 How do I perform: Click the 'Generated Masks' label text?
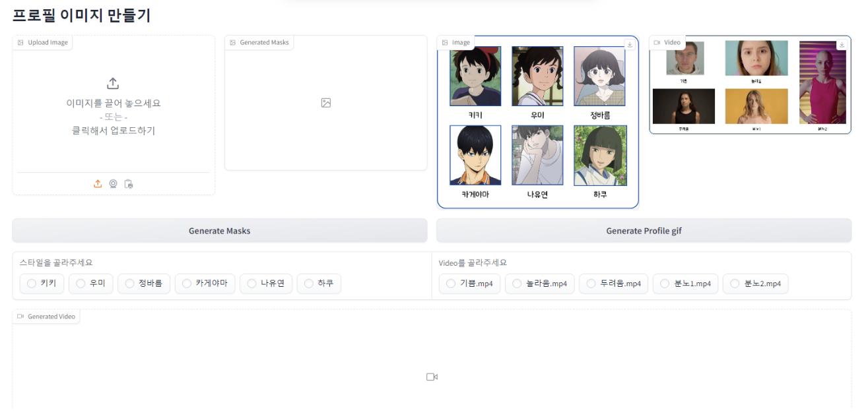[264, 42]
